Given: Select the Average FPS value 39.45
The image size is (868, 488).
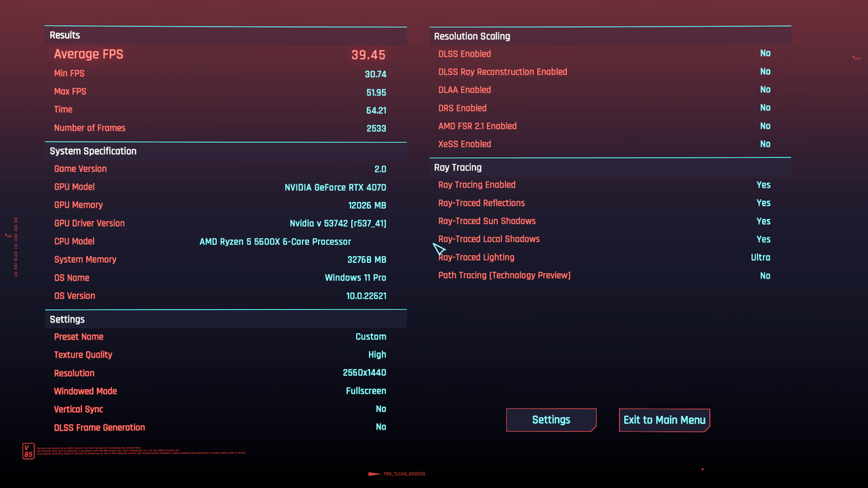Looking at the screenshot, I should click(368, 55).
